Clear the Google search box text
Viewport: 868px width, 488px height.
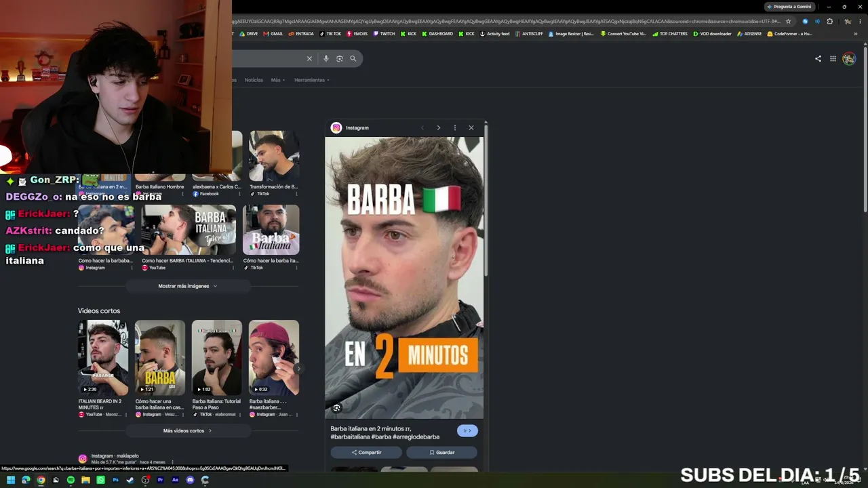[309, 58]
